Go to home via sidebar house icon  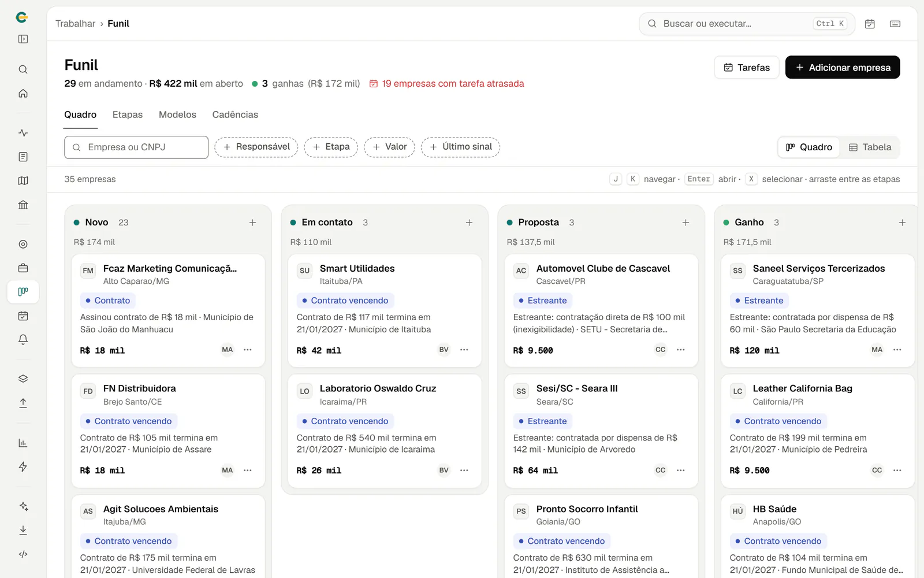pyautogui.click(x=23, y=94)
